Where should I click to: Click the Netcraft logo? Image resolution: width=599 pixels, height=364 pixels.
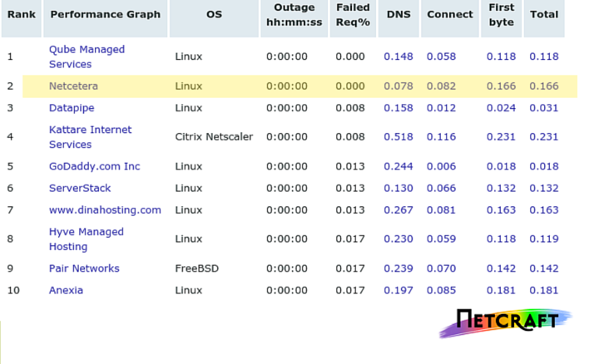tap(505, 322)
